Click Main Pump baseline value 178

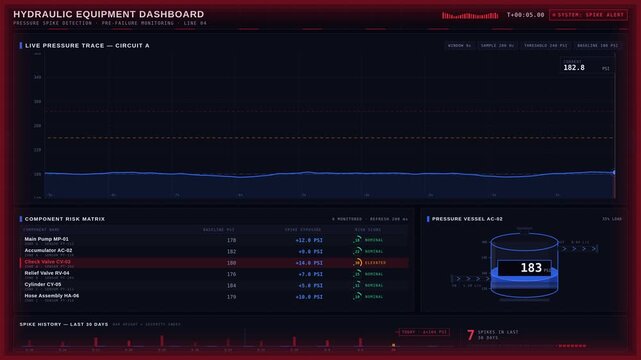point(231,240)
